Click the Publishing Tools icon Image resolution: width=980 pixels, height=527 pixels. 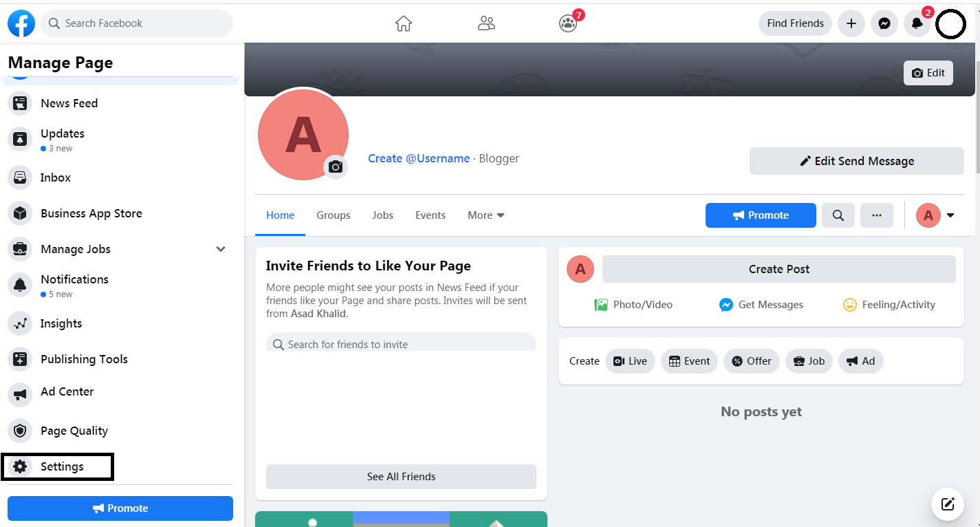tap(20, 359)
